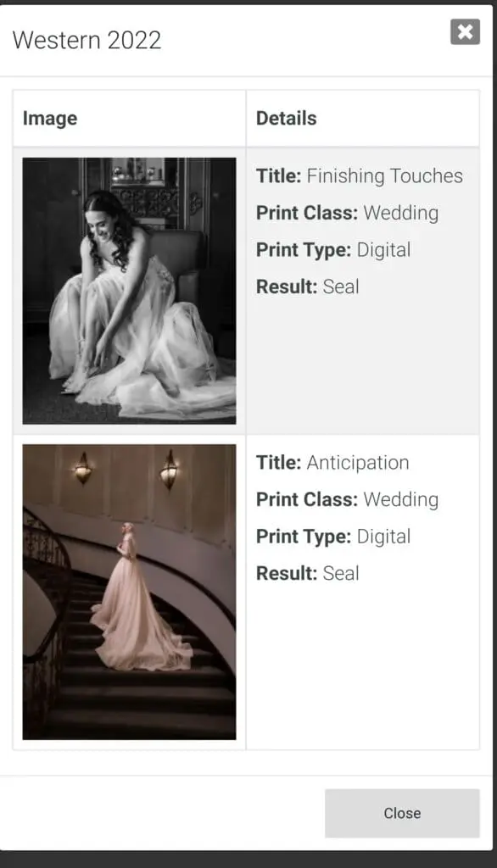Click the Anticipation title text
The width and height of the screenshot is (497, 868).
[x=358, y=462]
